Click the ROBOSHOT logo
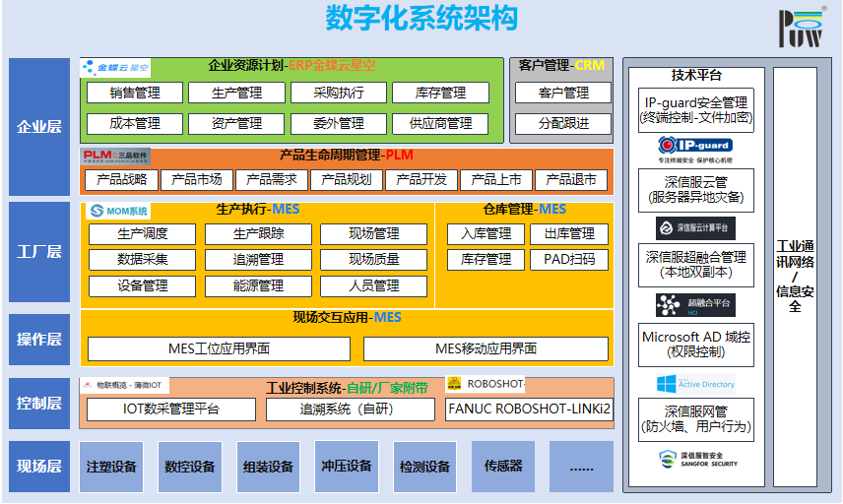Viewport: 843px width, 504px height. 486,384
